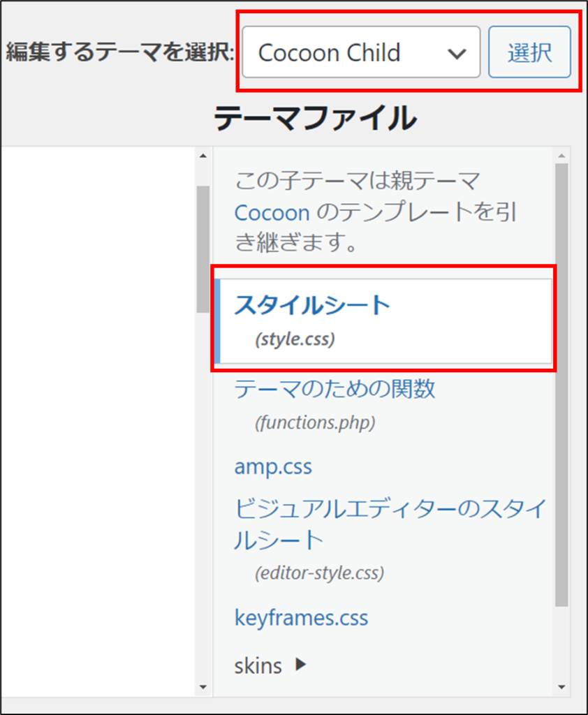
Task: Click the 編集するテーマを選択 label
Action: (120, 52)
